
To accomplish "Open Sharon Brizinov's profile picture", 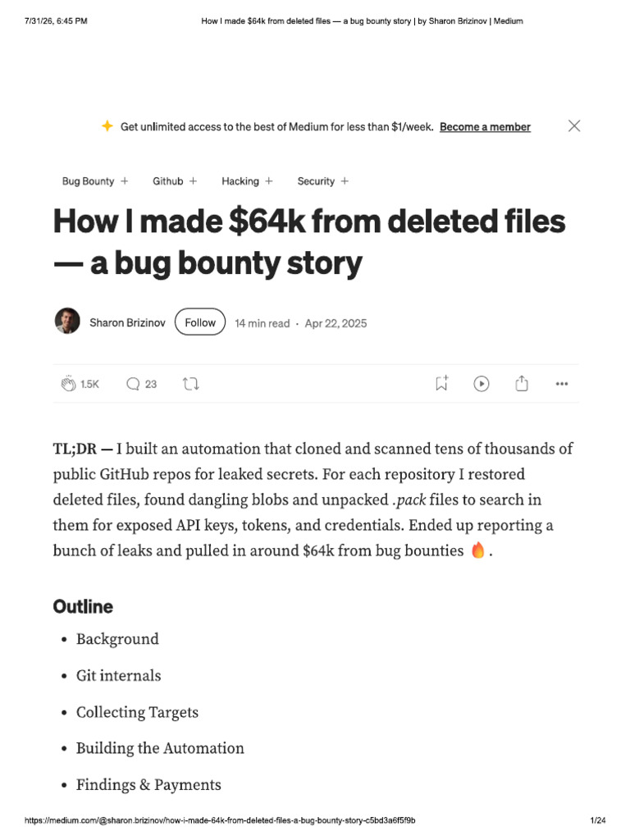I will [x=67, y=321].
